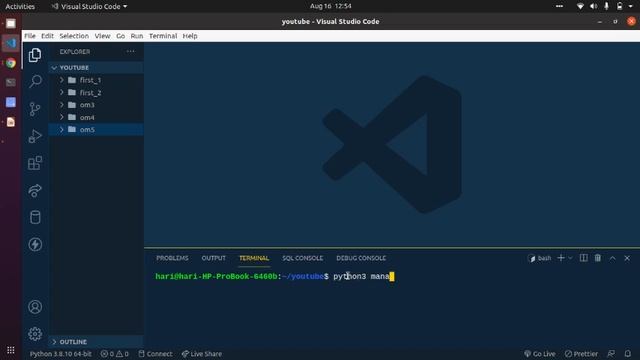
Task: Kill terminal with trash icon
Action: (598, 258)
